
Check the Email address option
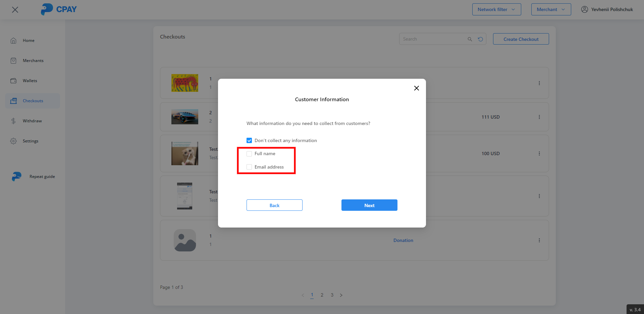[x=249, y=167]
